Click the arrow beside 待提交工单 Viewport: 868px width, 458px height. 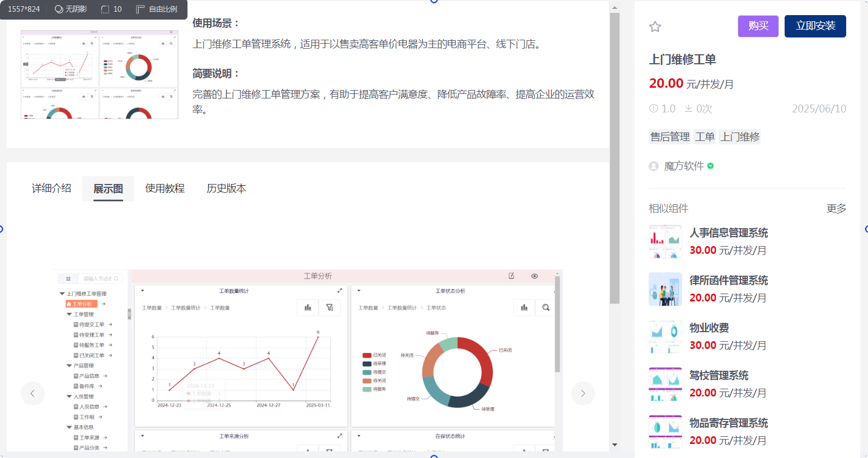[110, 324]
